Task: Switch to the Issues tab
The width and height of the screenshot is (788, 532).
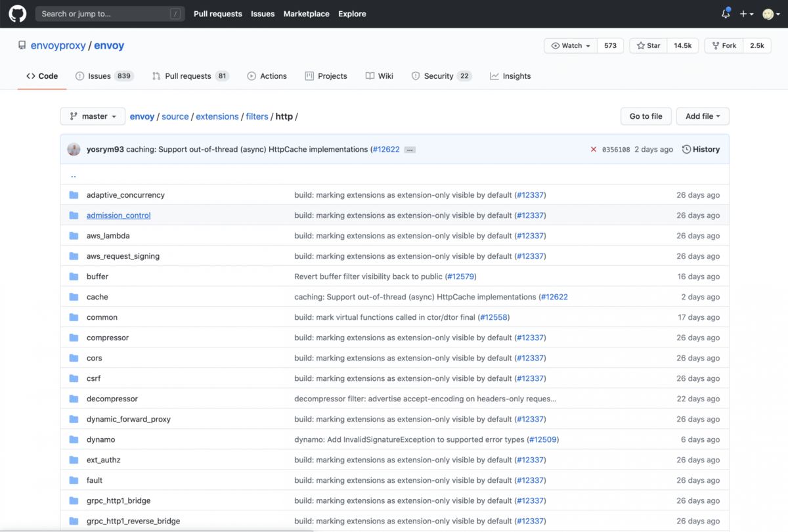Action: pos(104,76)
